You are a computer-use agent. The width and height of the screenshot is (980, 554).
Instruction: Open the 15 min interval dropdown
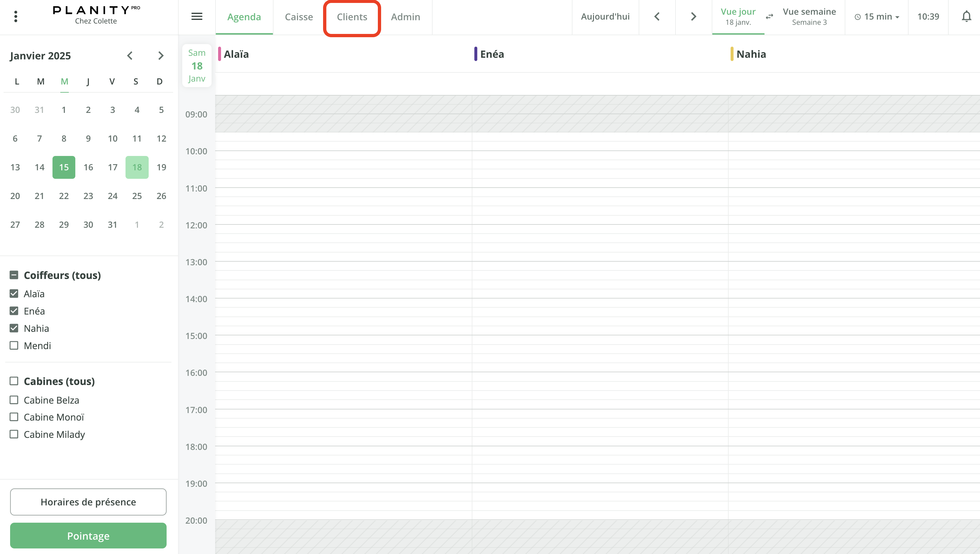[x=877, y=16]
